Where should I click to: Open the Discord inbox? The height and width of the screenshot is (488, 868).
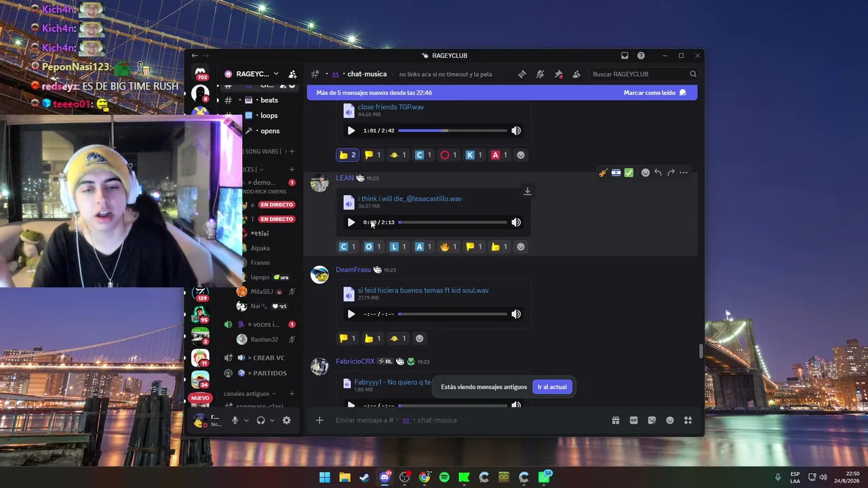[625, 56]
